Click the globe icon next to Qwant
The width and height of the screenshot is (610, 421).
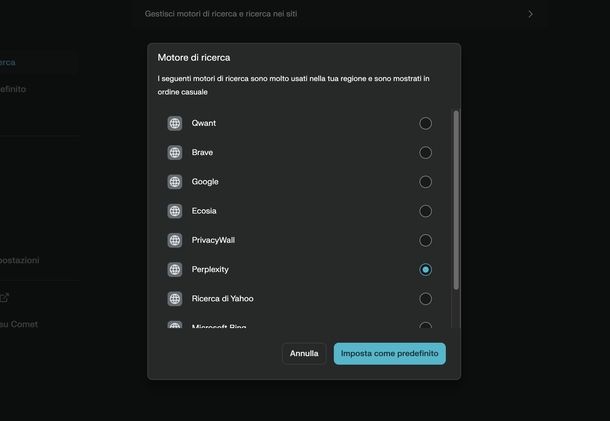click(x=175, y=123)
